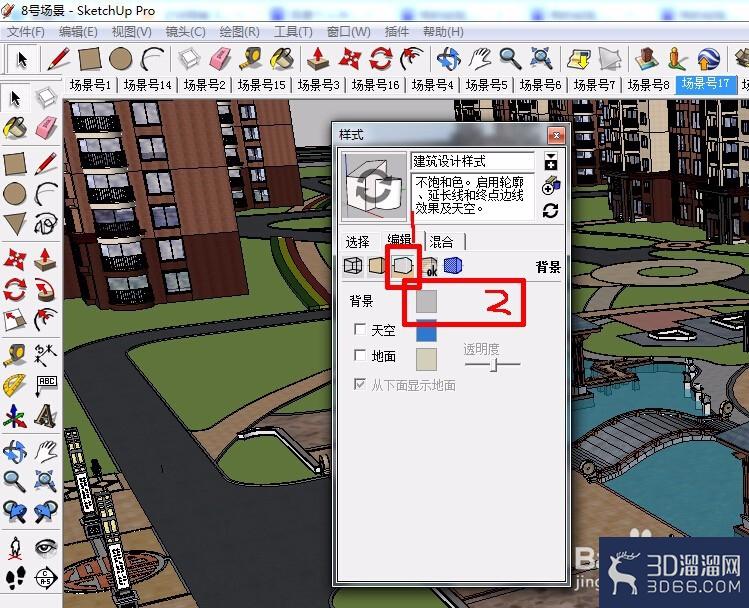Open Face settings in Styles dialog
This screenshot has width=749, height=608.
pyautogui.click(x=376, y=266)
